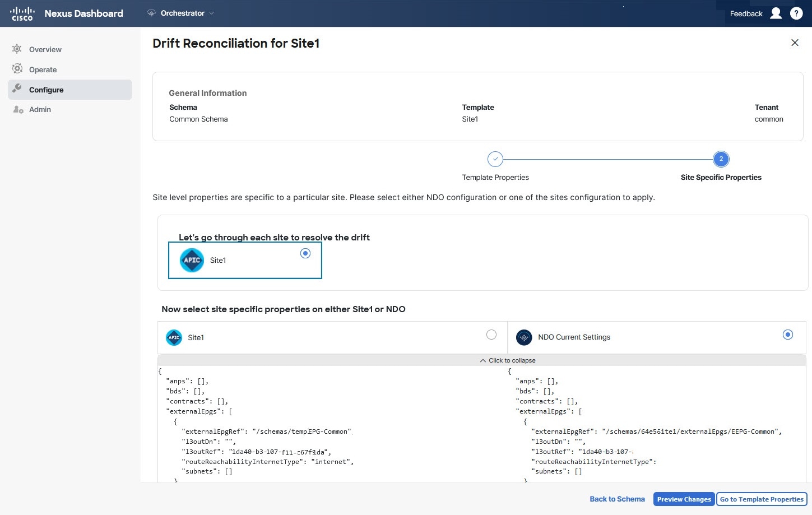This screenshot has width=812, height=515.
Task: Choose Site1 configuration radio button
Action: point(491,335)
